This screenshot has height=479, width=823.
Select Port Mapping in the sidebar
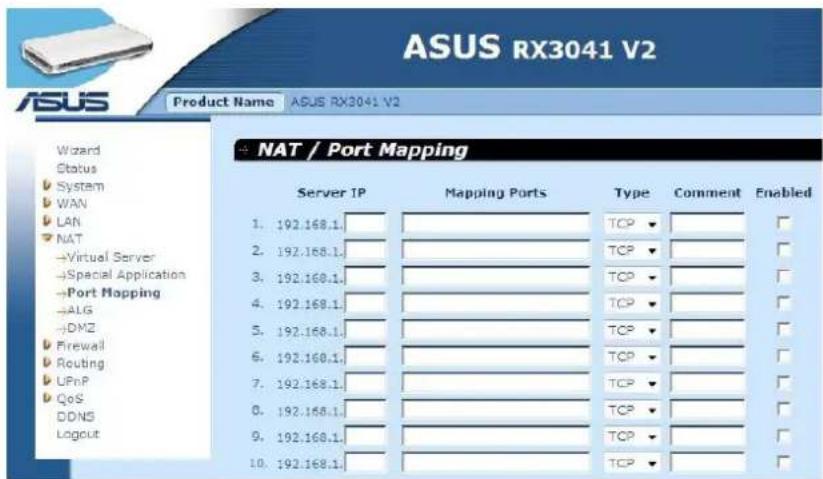click(114, 293)
